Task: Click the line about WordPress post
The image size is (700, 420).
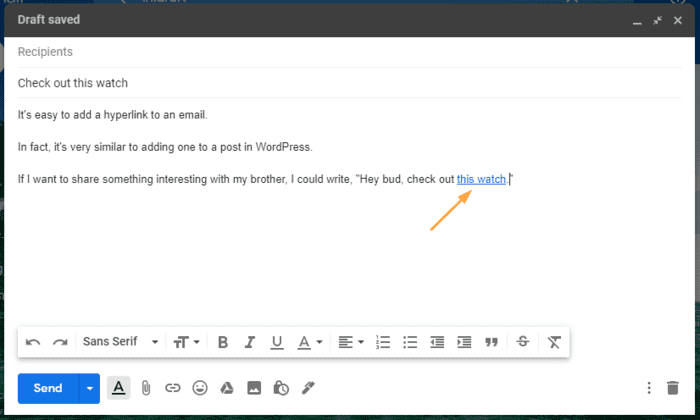Action: click(165, 147)
